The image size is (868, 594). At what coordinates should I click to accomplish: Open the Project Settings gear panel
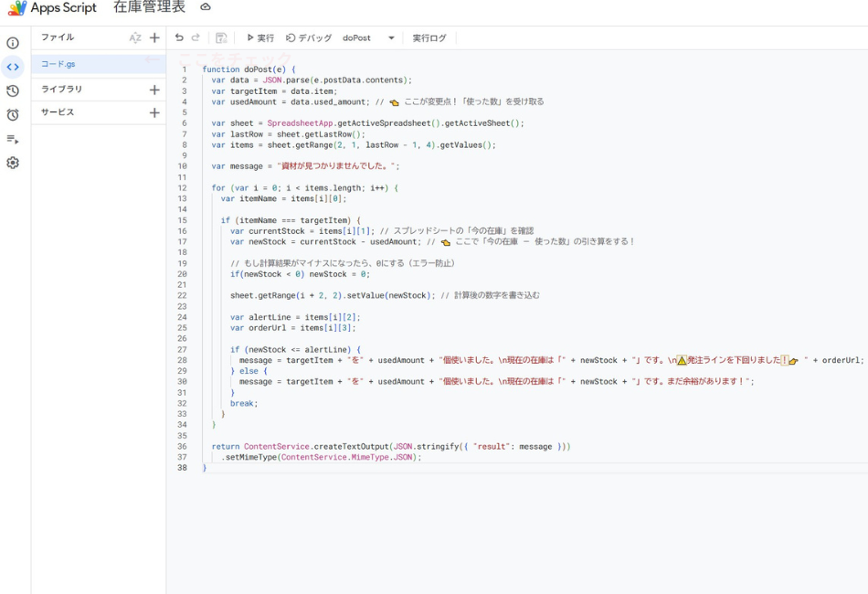13,163
